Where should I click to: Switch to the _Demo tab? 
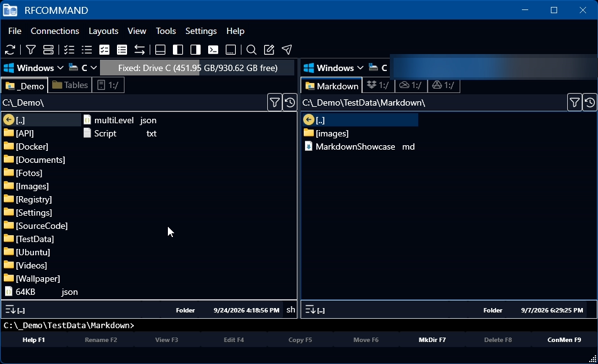pos(25,85)
